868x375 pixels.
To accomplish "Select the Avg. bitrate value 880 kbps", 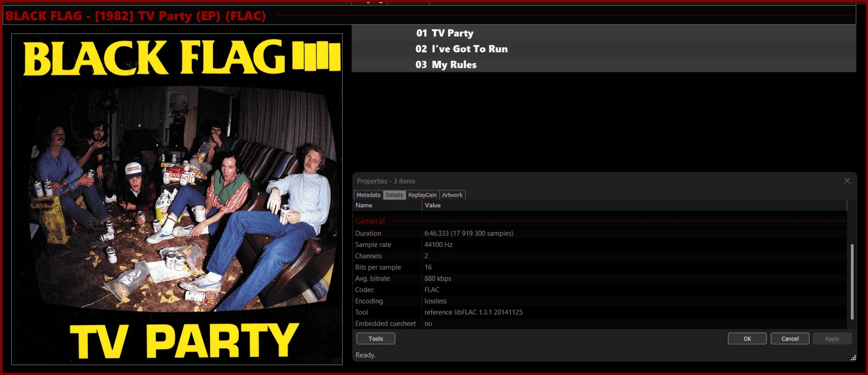I will click(438, 279).
